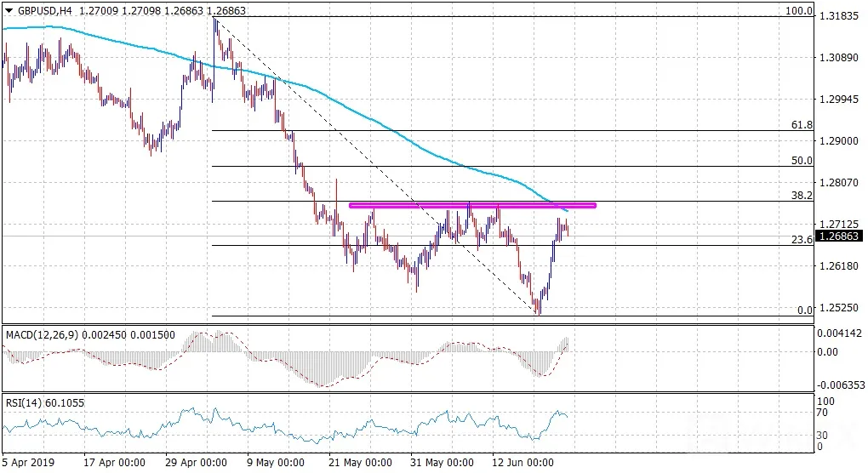This screenshot has height=473, width=868.
Task: Click the current price tag 1.26863
Action: click(839, 236)
